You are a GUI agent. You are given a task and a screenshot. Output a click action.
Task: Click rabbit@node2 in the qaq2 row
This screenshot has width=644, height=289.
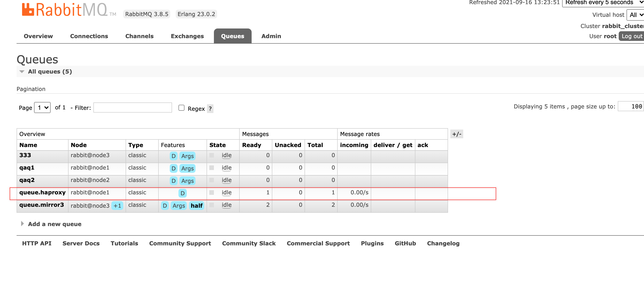coord(90,180)
